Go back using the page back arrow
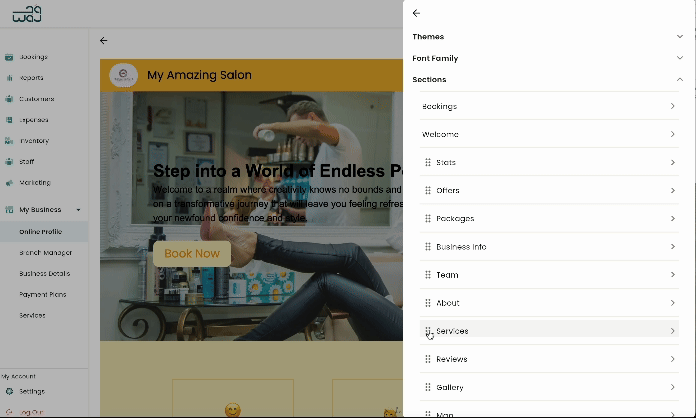696x418 pixels. click(103, 40)
